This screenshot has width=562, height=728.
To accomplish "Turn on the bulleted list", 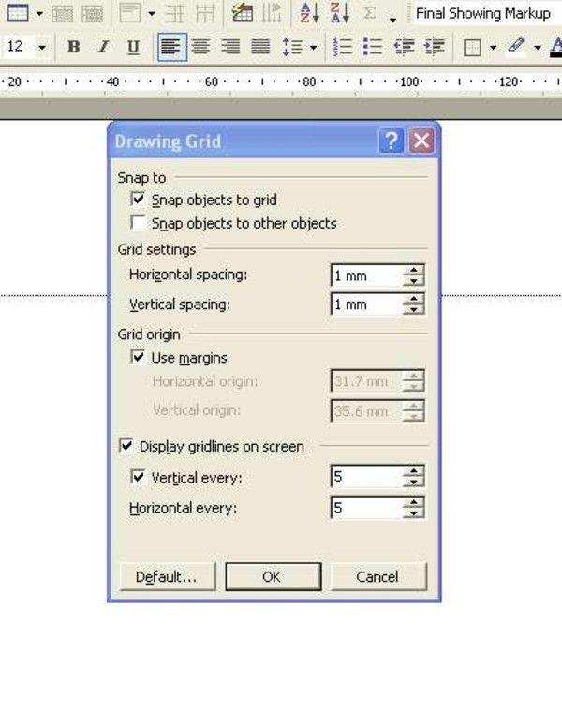I will pyautogui.click(x=372, y=47).
